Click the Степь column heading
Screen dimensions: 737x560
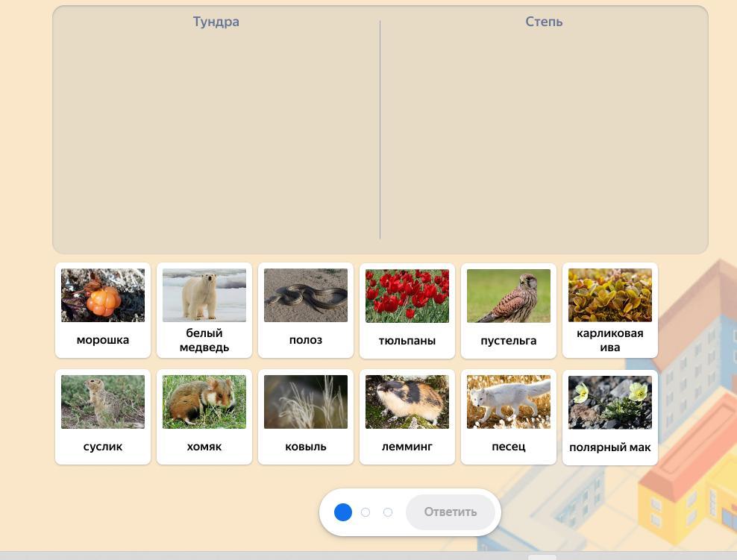(x=544, y=22)
